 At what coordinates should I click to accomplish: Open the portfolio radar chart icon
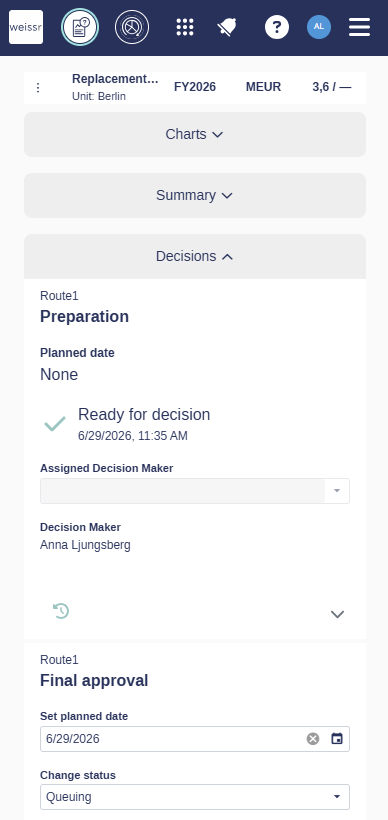[x=132, y=27]
